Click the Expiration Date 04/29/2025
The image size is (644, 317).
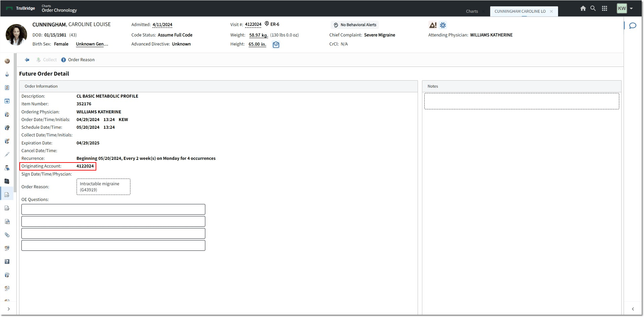click(88, 143)
